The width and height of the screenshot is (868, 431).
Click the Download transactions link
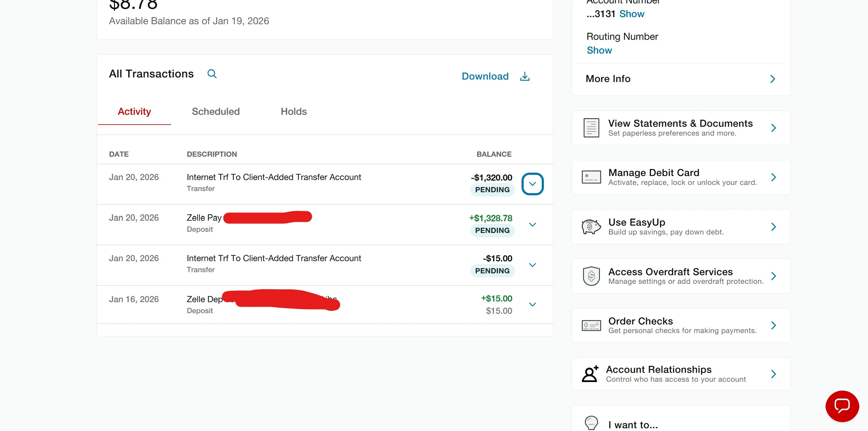click(485, 77)
